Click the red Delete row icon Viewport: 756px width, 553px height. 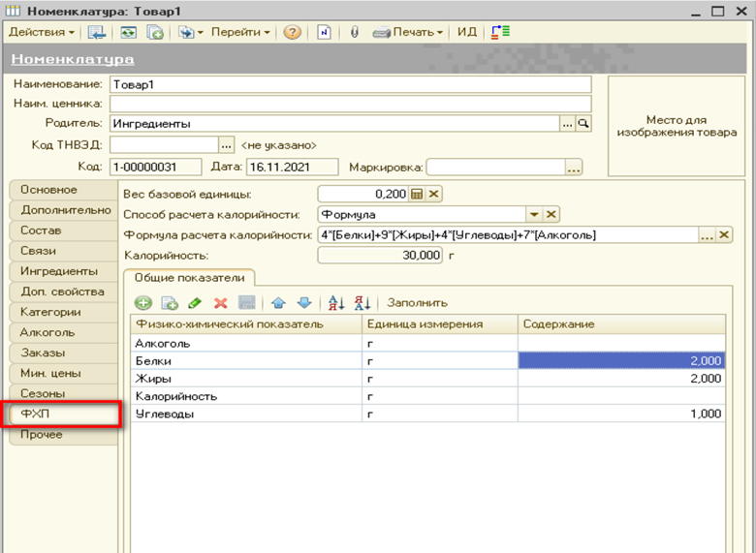point(220,303)
